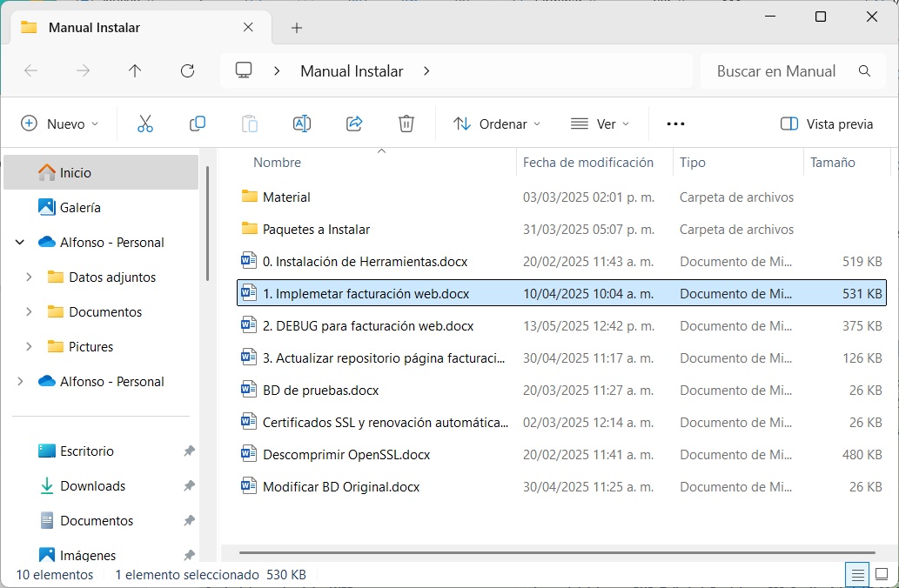Click the Rename icon in toolbar

[x=302, y=124]
